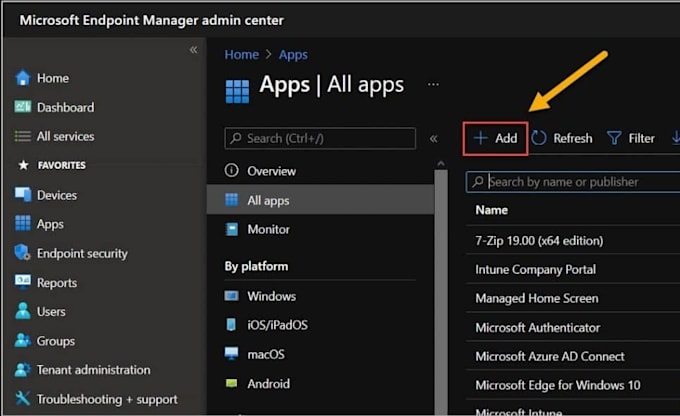
Task: Click the All apps grid icon in submenu
Action: pos(232,200)
